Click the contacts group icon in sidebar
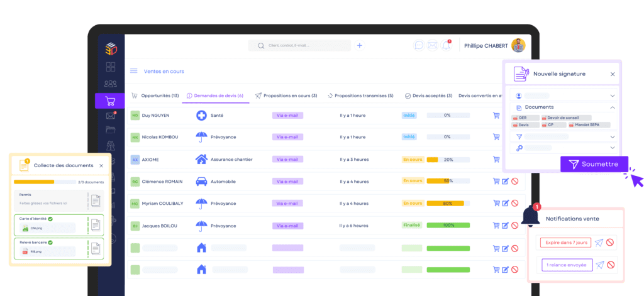 click(110, 84)
